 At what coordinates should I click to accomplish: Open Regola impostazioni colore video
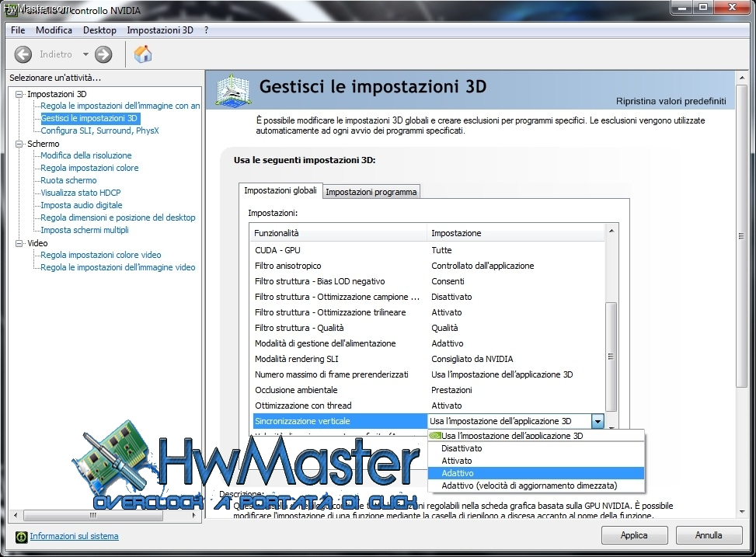tap(100, 255)
